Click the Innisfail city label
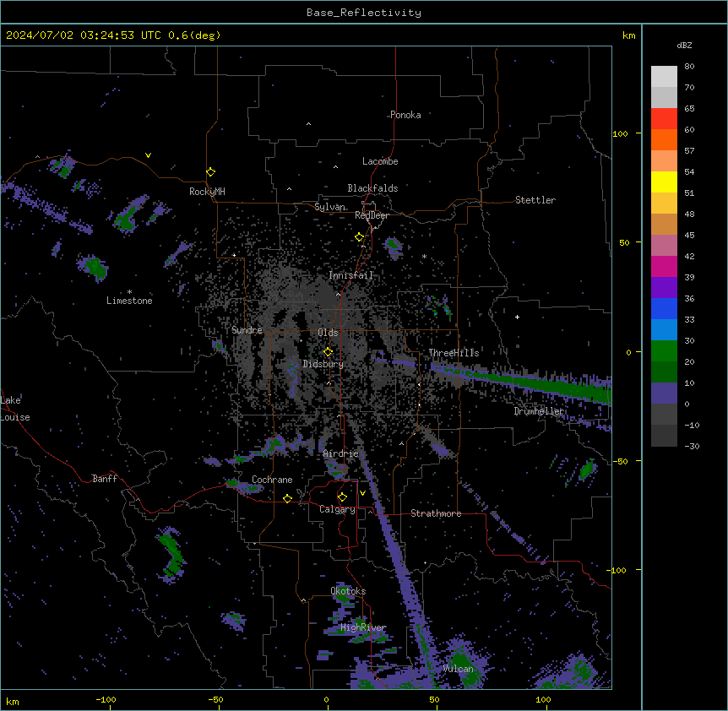 (x=350, y=275)
